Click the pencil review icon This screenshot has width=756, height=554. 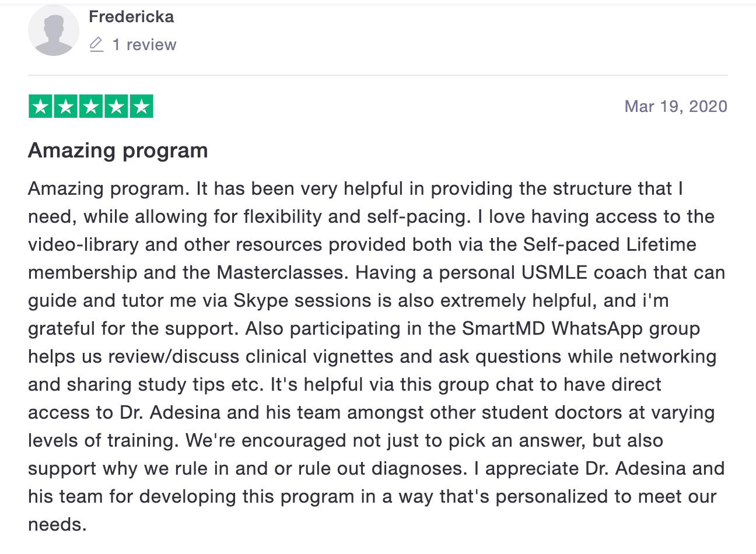[x=96, y=45]
